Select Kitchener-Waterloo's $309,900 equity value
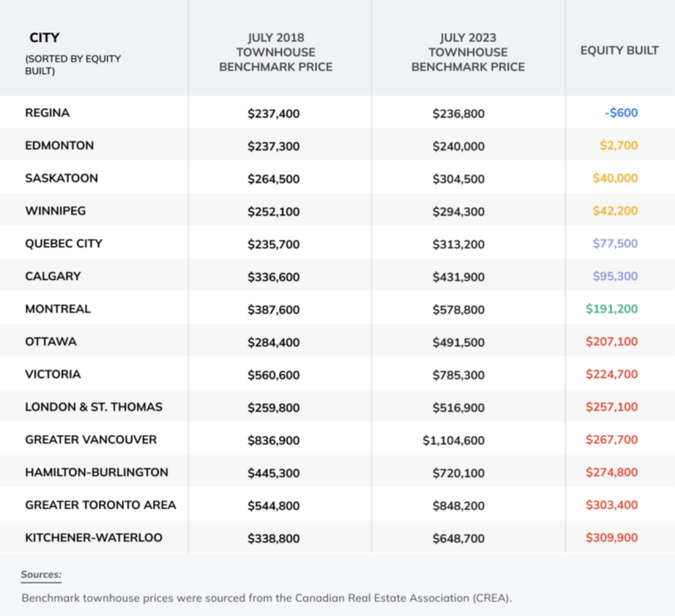Screen dimensions: 675x616 click(x=612, y=538)
